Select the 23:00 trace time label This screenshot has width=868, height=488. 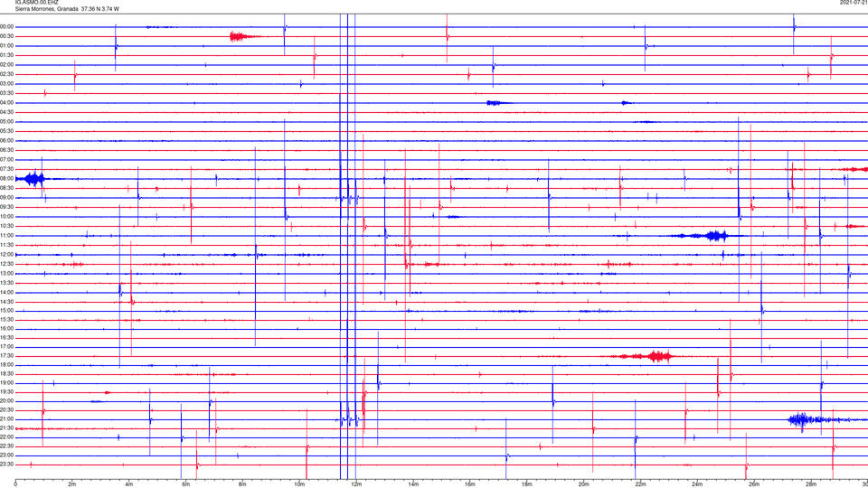pyautogui.click(x=7, y=455)
